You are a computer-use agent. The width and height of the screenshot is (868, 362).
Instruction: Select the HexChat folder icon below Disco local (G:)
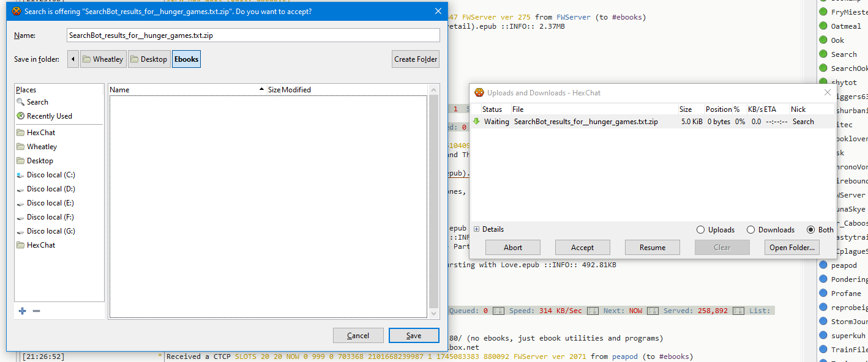click(x=20, y=245)
